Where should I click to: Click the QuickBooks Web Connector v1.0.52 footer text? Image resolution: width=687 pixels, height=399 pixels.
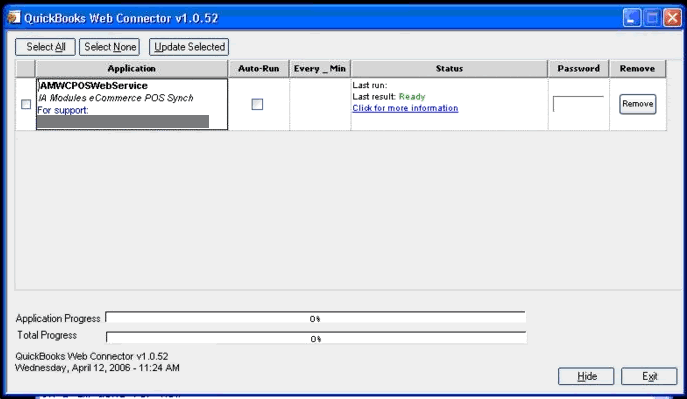tap(92, 356)
